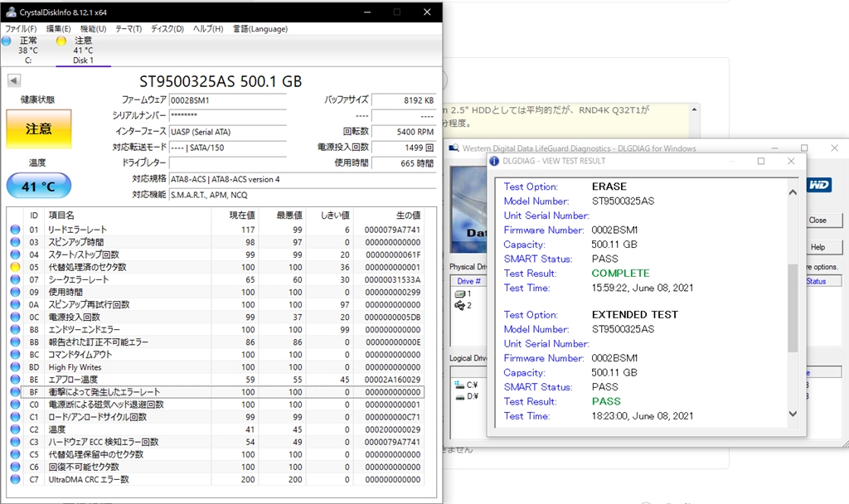
Task: Click the previous disk arrow button
Action: point(14,80)
